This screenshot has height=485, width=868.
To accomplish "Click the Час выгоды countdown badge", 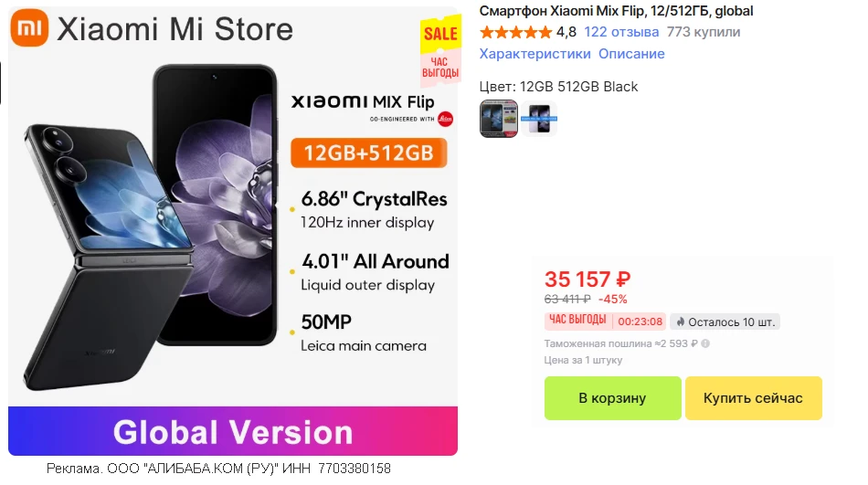I will [577, 321].
